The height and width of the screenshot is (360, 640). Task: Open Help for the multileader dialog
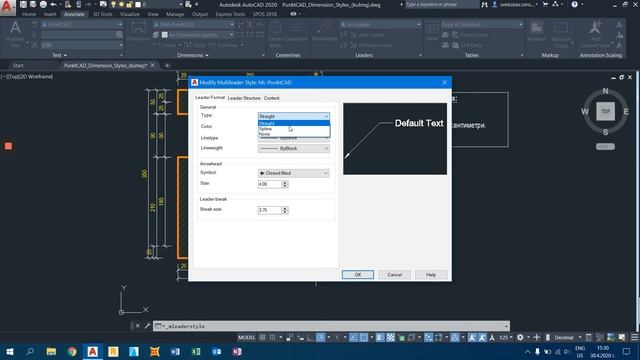click(431, 275)
